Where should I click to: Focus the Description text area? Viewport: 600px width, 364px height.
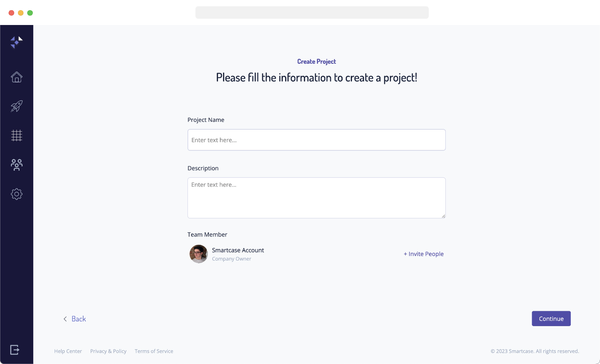pyautogui.click(x=316, y=198)
